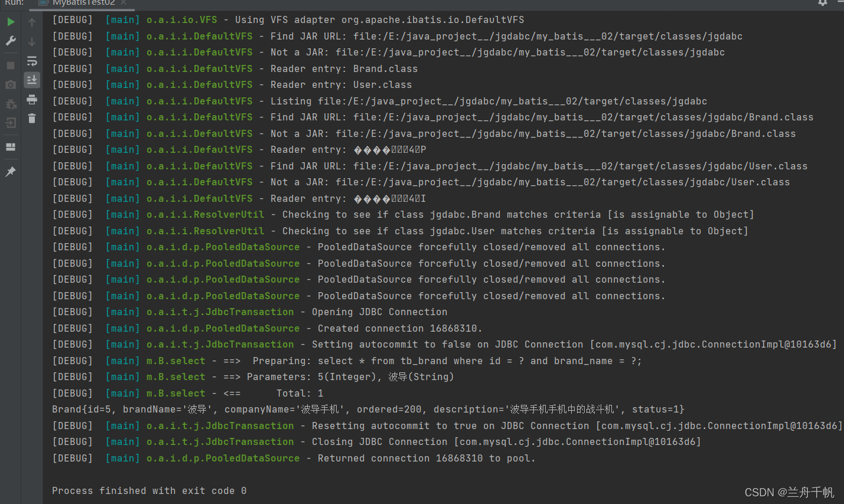
Task: Pin the Run tab with the pin icon
Action: 11,172
